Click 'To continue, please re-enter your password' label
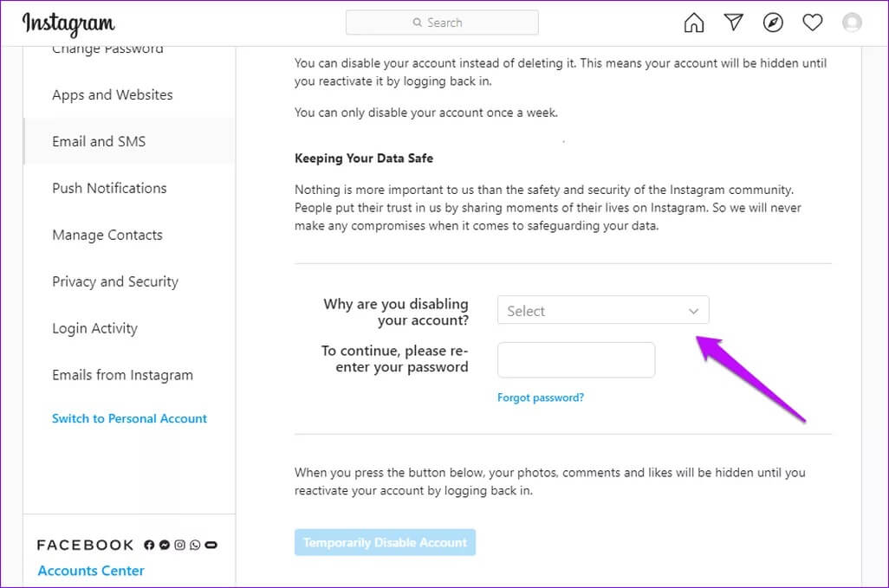The width and height of the screenshot is (889, 588). 394,359
